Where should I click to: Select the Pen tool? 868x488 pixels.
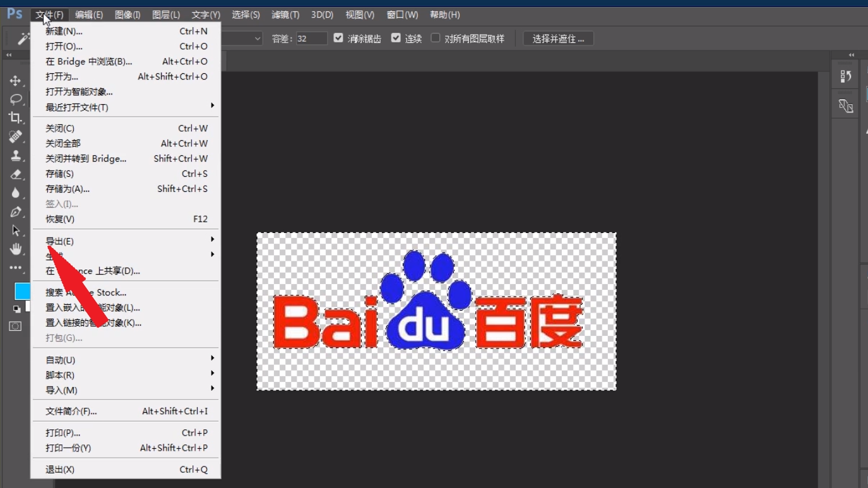16,211
